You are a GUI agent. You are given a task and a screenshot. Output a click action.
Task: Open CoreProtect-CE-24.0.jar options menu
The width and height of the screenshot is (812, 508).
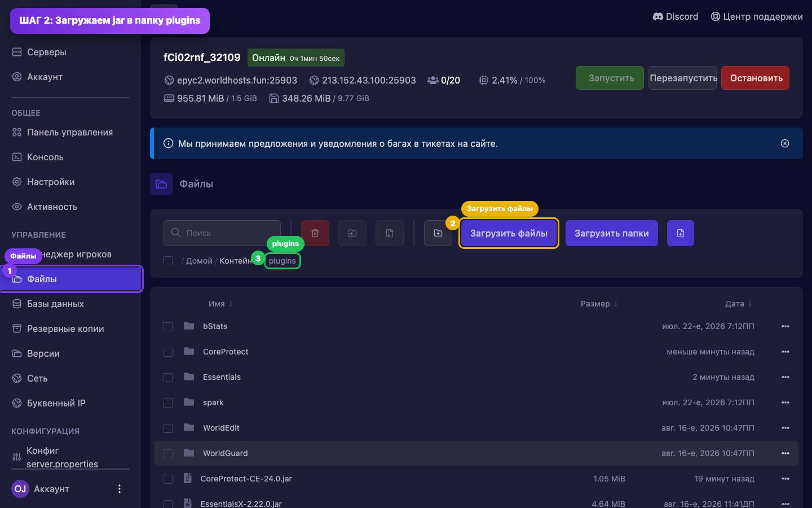[x=785, y=479]
